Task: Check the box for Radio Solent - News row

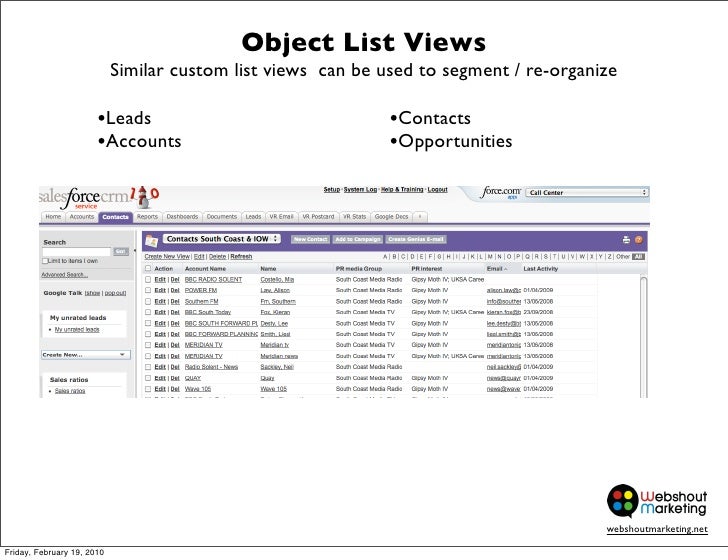Action: (x=148, y=367)
